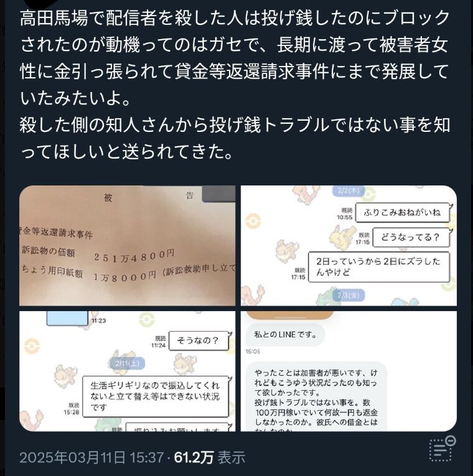Open the LINE chat image dated 2/2
Screen dimensions: 473x476
tap(349, 245)
